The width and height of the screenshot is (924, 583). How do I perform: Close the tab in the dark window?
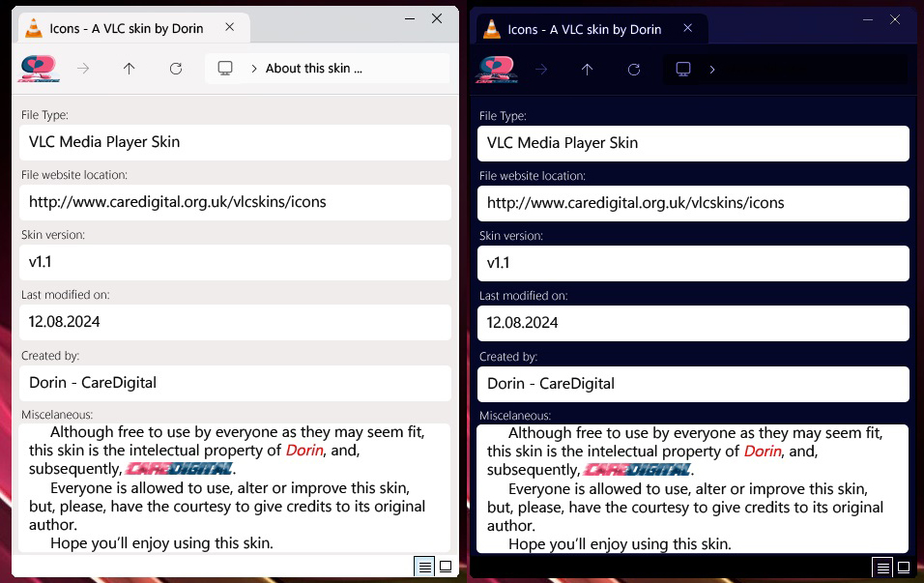688,28
